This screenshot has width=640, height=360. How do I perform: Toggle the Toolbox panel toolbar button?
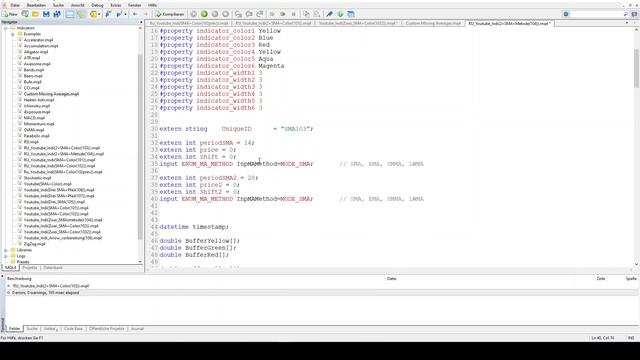[x=81, y=14]
